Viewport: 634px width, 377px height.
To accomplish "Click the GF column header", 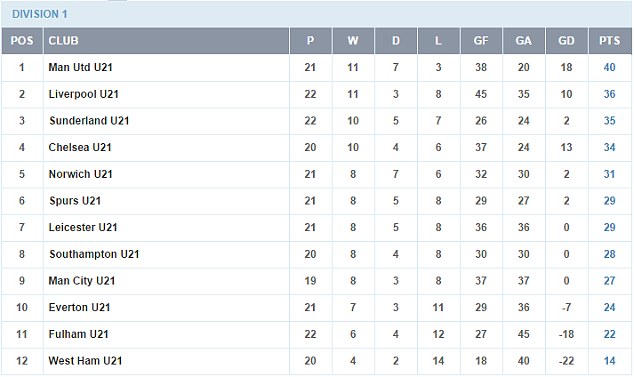I will [x=481, y=41].
